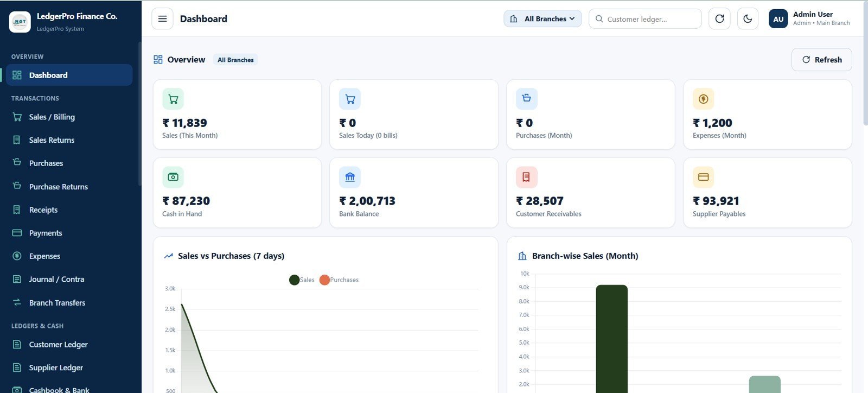Image resolution: width=868 pixels, height=393 pixels.
Task: Click the Expenses coin icon in sidebar
Action: tap(17, 256)
